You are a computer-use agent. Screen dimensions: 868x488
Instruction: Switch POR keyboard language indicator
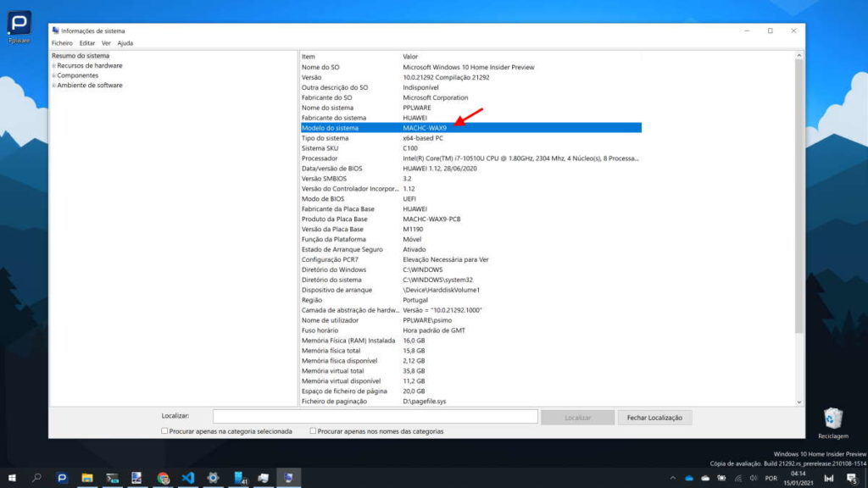tap(771, 479)
